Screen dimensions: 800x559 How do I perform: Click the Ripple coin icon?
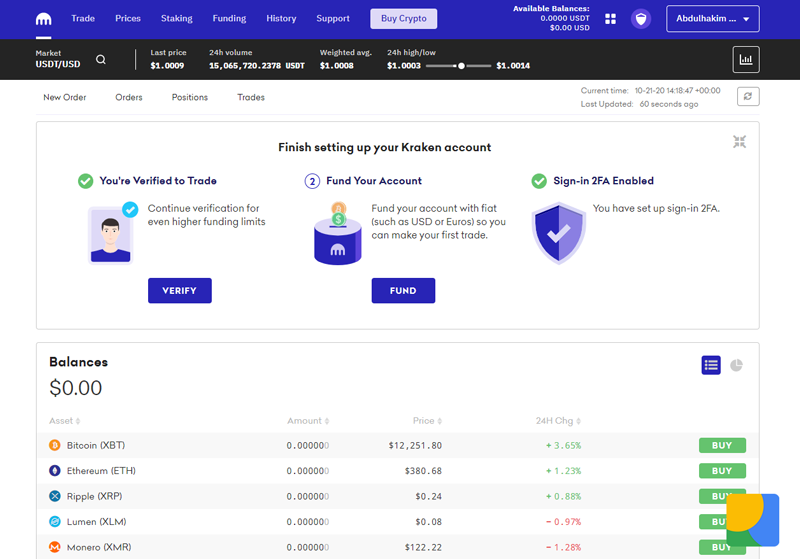(x=55, y=496)
